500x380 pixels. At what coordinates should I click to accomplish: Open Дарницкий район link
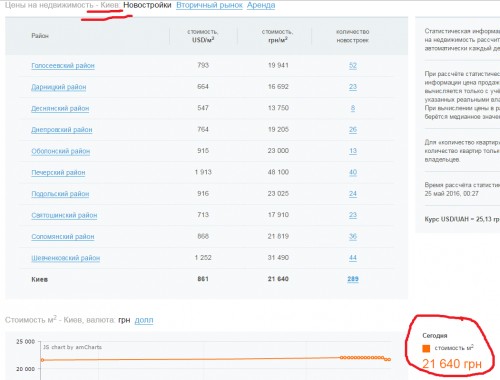pyautogui.click(x=59, y=87)
